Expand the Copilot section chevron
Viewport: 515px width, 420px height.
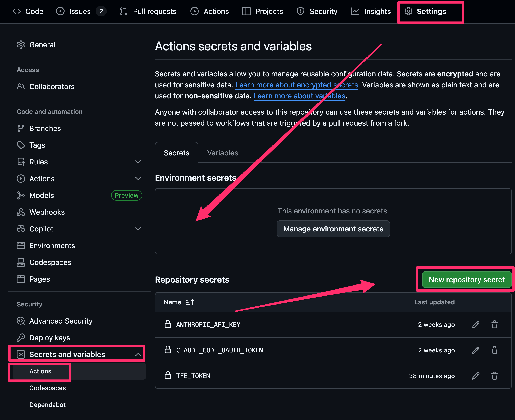[138, 229]
